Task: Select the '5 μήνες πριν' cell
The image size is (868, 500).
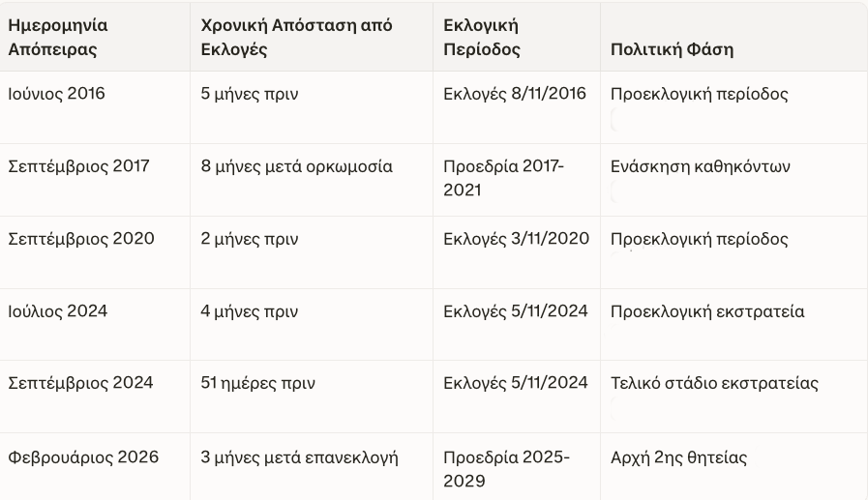Action: (249, 95)
